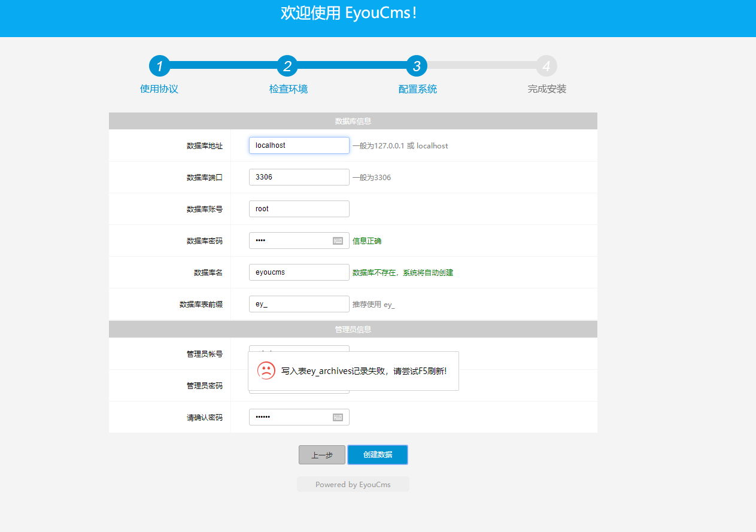This screenshot has width=756, height=532.
Task: Go back with the 上一步 button
Action: [322, 455]
